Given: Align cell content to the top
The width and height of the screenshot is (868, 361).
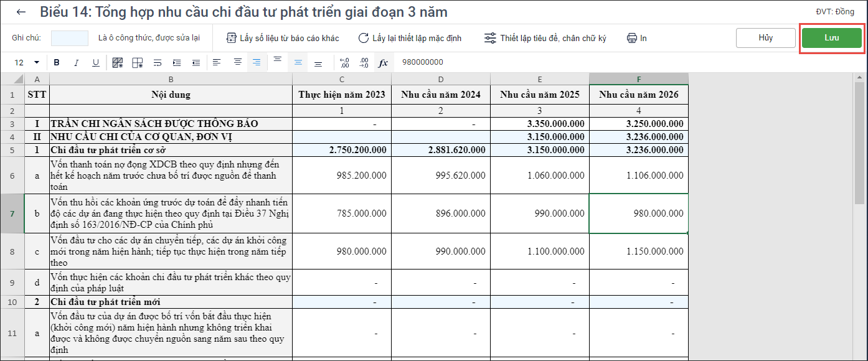Looking at the screenshot, I should [x=278, y=60].
